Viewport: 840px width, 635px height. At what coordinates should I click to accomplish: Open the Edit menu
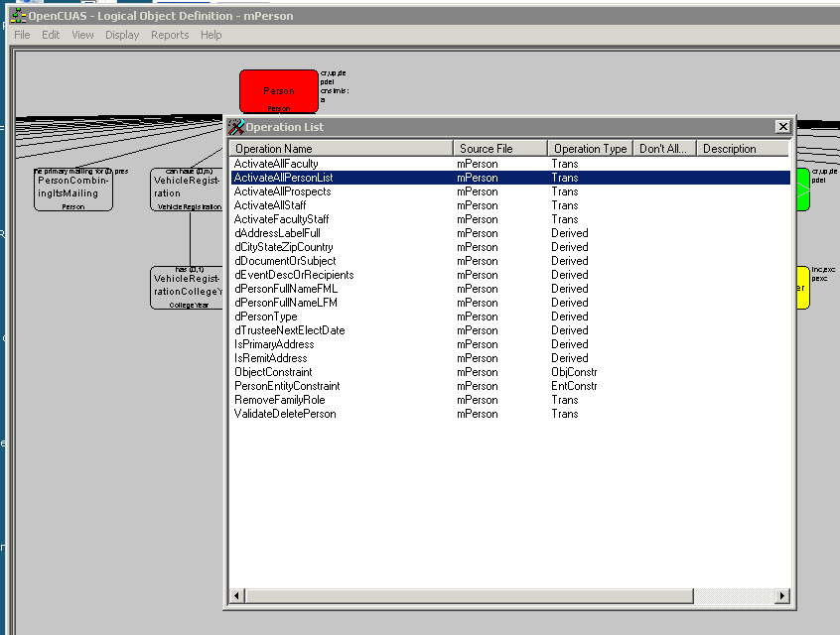tap(51, 35)
